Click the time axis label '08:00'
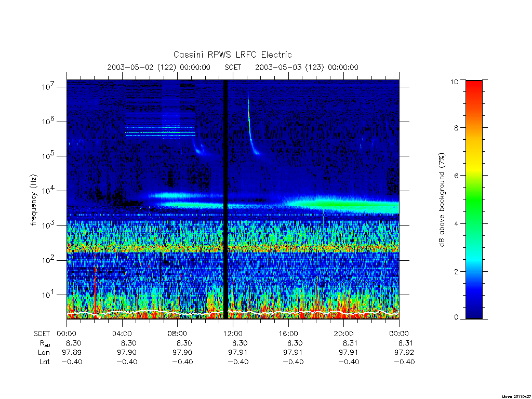 (177, 334)
